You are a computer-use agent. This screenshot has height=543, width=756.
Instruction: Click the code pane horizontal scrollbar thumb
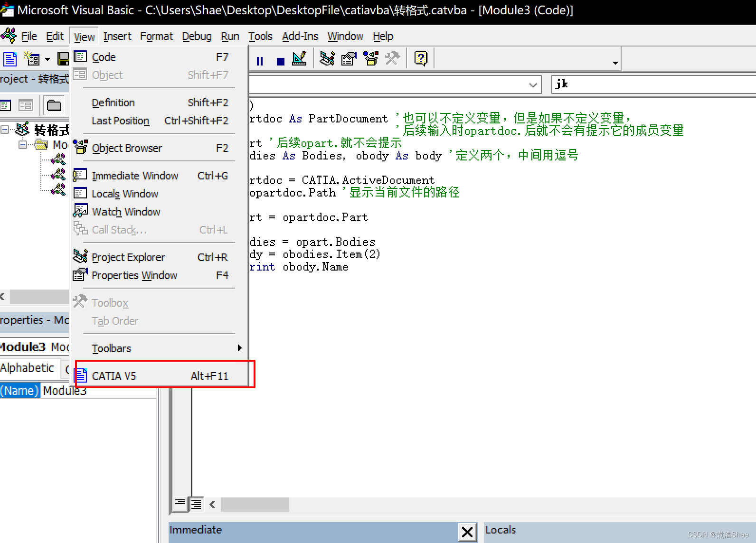[255, 505]
